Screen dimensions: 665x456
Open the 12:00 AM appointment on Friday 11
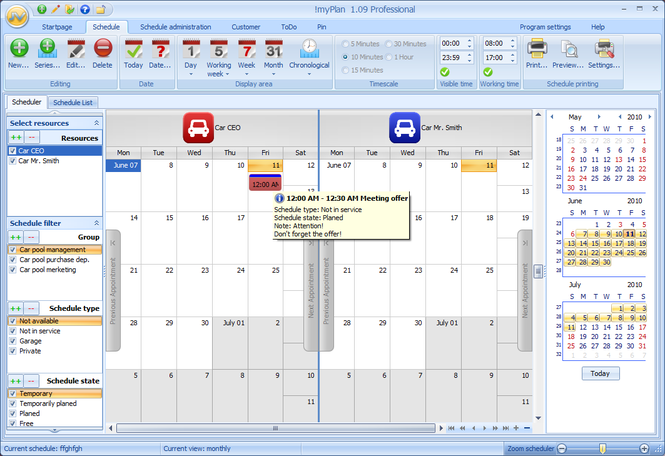click(265, 183)
